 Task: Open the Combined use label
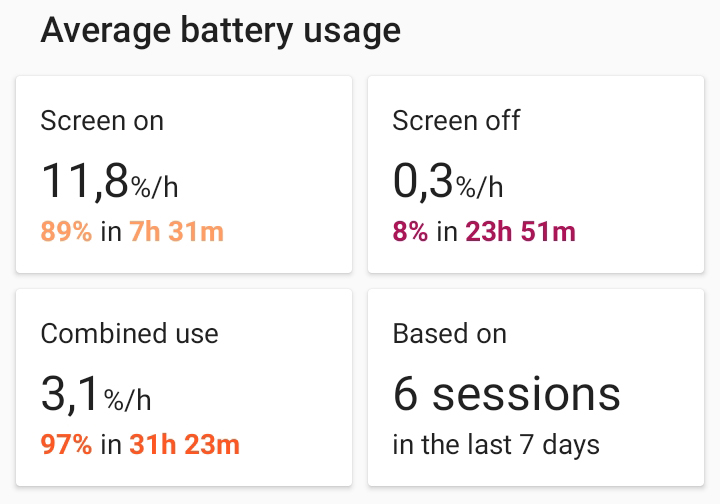click(129, 333)
